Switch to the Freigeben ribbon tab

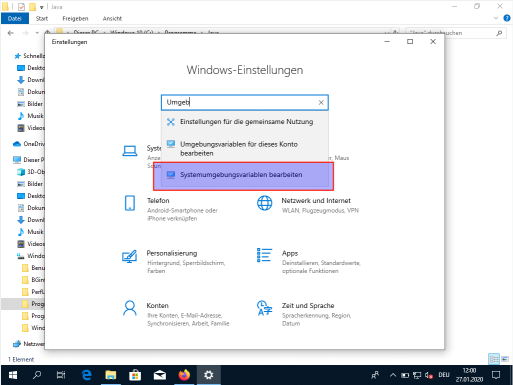75,19
